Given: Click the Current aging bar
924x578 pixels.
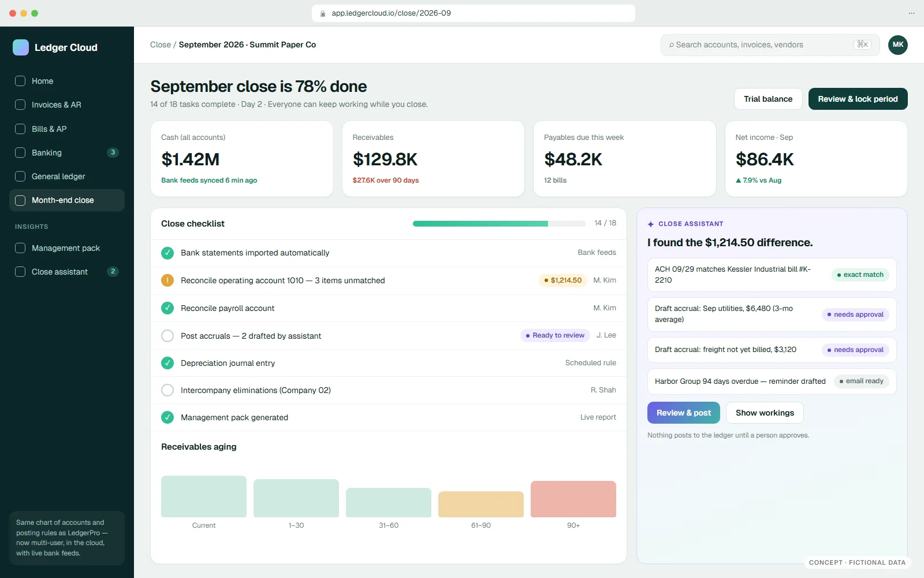Looking at the screenshot, I should [204, 497].
